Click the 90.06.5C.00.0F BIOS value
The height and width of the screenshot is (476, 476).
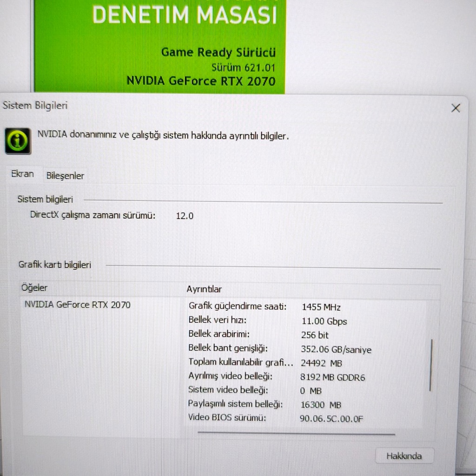coord(331,419)
